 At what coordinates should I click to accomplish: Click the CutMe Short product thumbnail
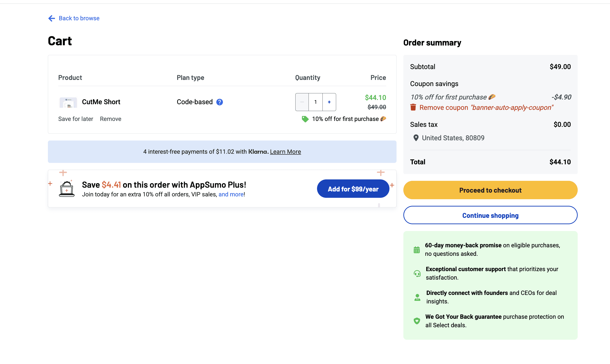click(x=68, y=102)
